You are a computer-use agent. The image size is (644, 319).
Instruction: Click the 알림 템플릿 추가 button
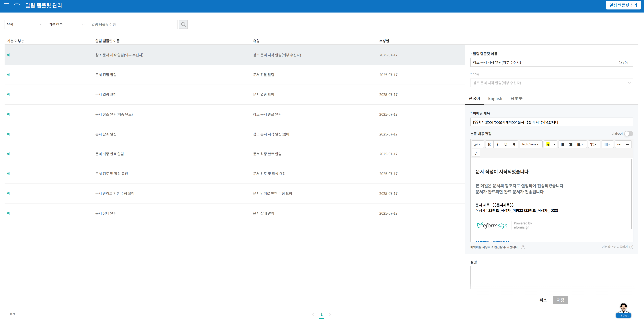pos(623,5)
